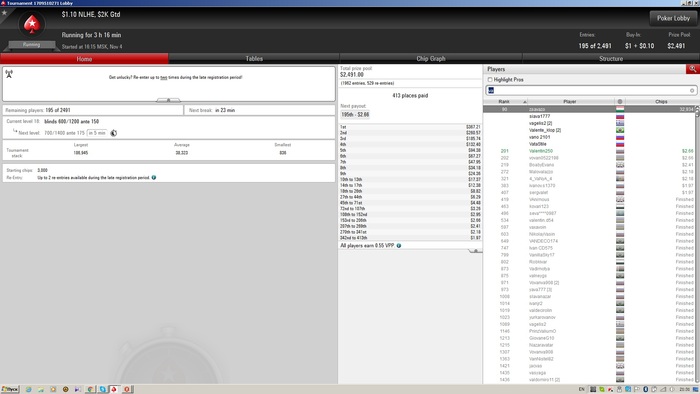Click the EN language indicator in tray

point(581,389)
